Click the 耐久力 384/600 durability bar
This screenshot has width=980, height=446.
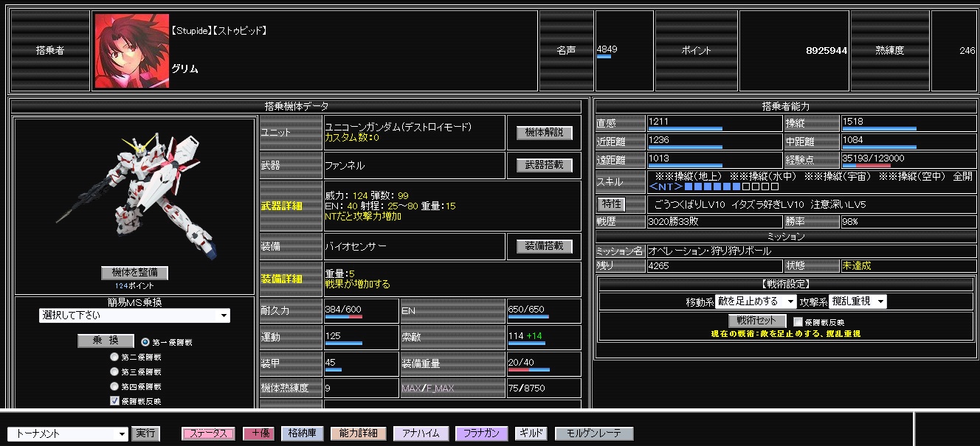pos(344,318)
